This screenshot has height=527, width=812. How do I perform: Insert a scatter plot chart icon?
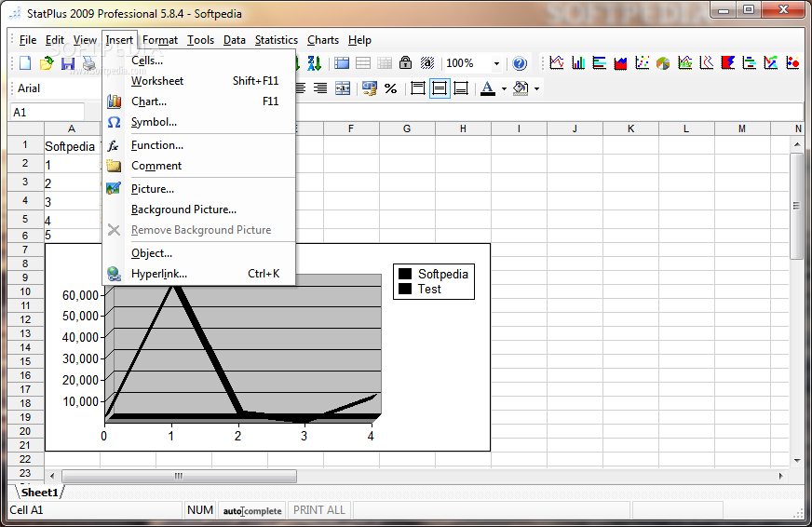point(643,62)
